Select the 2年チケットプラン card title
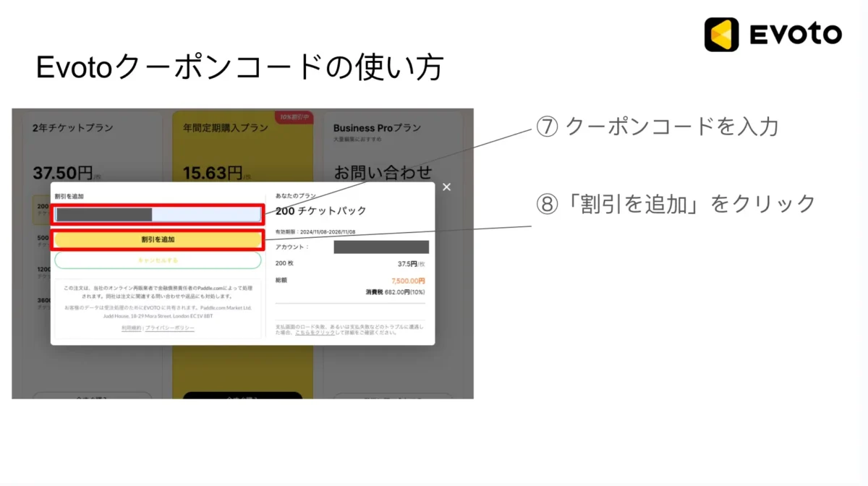 [73, 128]
